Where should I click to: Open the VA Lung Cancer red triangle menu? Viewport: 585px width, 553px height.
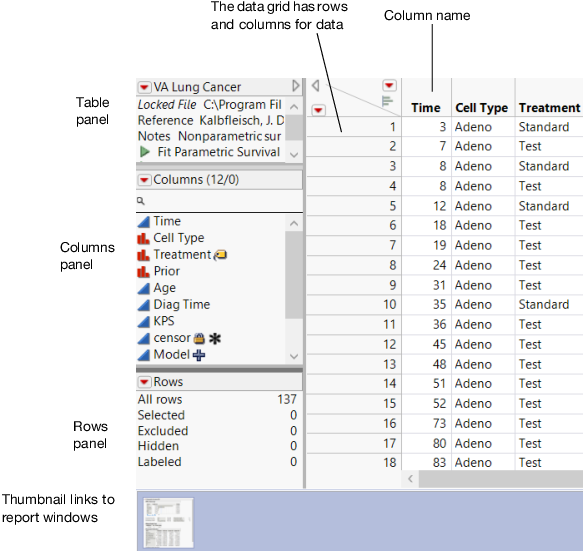[x=144, y=87]
